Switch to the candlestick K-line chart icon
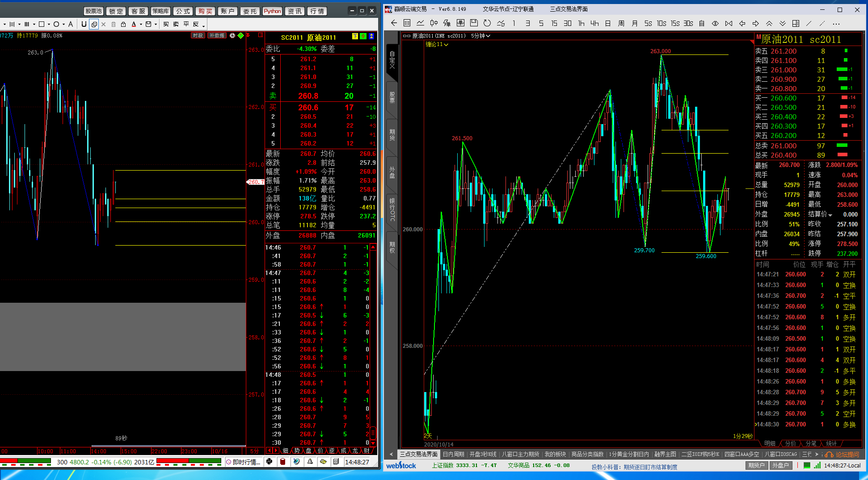 [434, 23]
